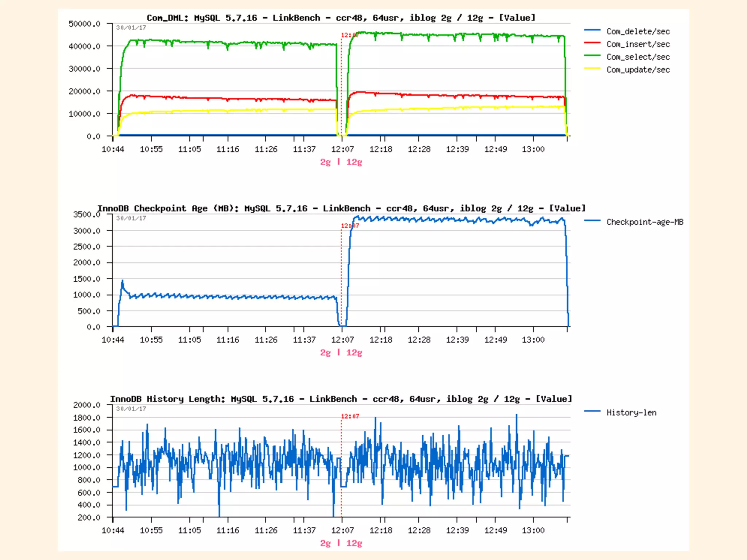The height and width of the screenshot is (560, 747).
Task: Click the 3500.0 y-axis label on Checkpoint chart
Action: [86, 215]
